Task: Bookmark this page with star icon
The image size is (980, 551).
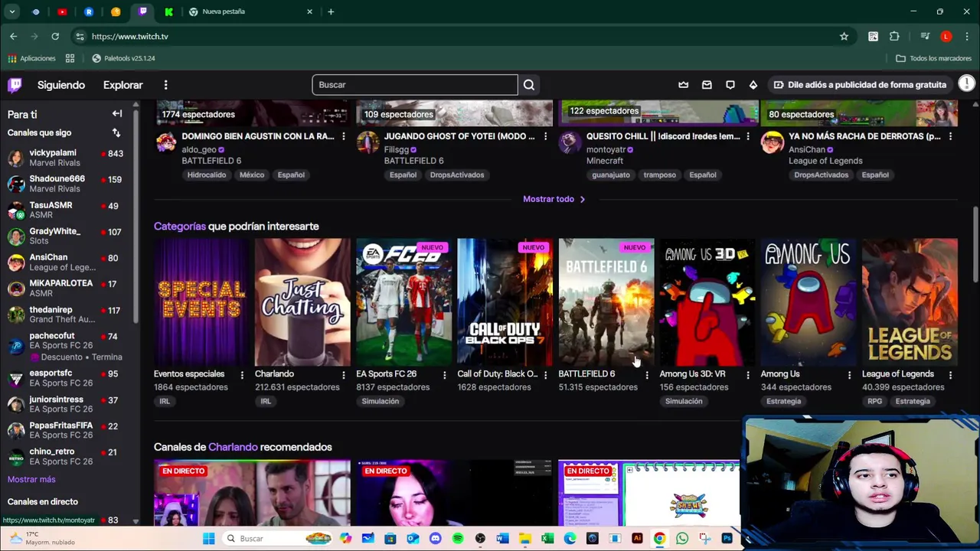Action: pos(844,36)
